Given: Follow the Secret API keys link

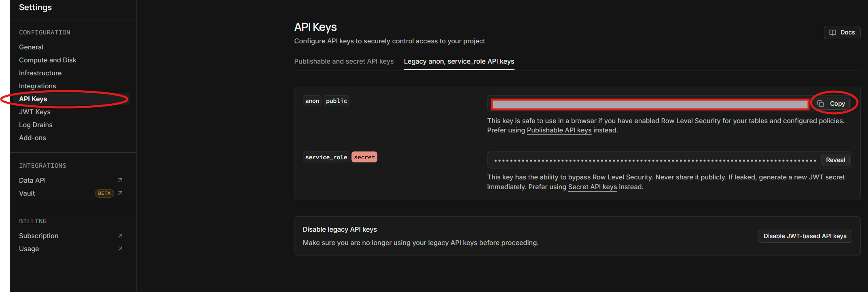Looking at the screenshot, I should pos(593,187).
